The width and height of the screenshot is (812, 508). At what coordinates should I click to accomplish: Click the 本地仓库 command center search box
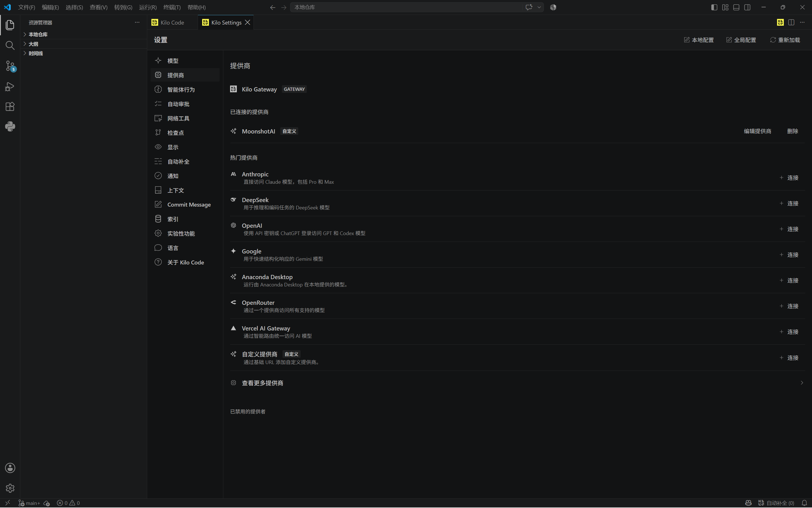point(417,7)
